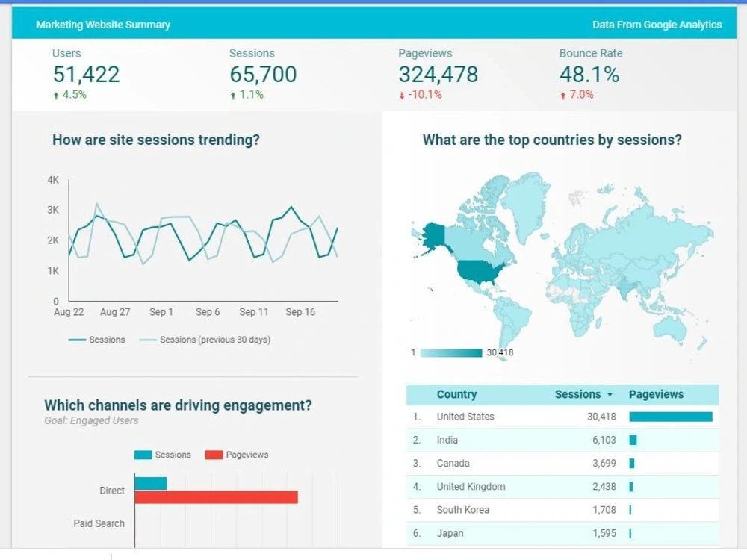Click the Direct channel red Pageviews bar
The height and width of the screenshot is (560, 747).
tap(217, 497)
